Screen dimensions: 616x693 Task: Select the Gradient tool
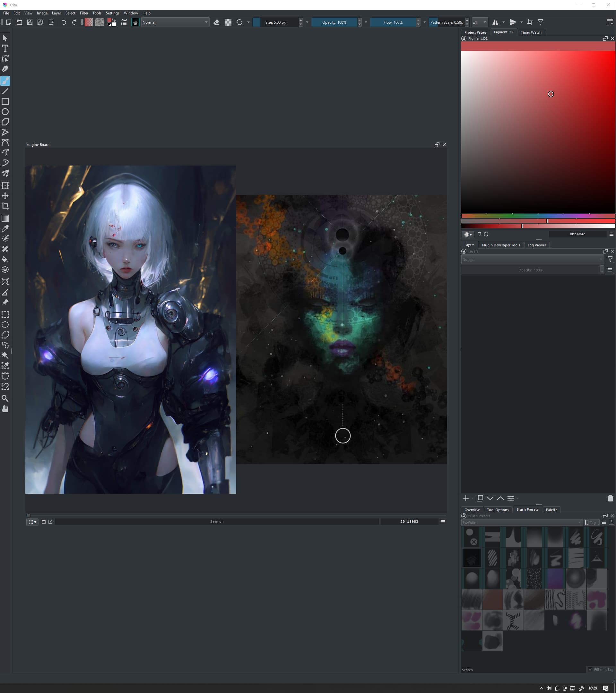(5, 218)
